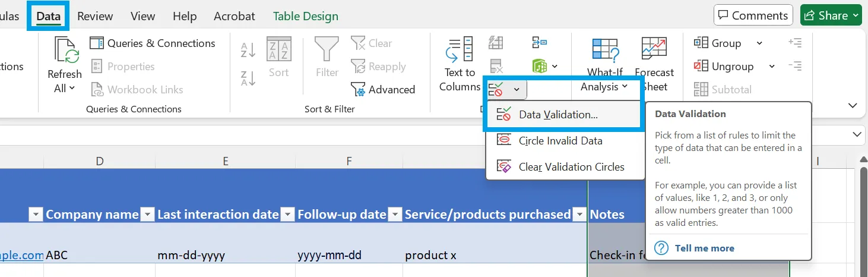868x277 pixels.
Task: Toggle the Filter funnel button
Action: [x=327, y=58]
